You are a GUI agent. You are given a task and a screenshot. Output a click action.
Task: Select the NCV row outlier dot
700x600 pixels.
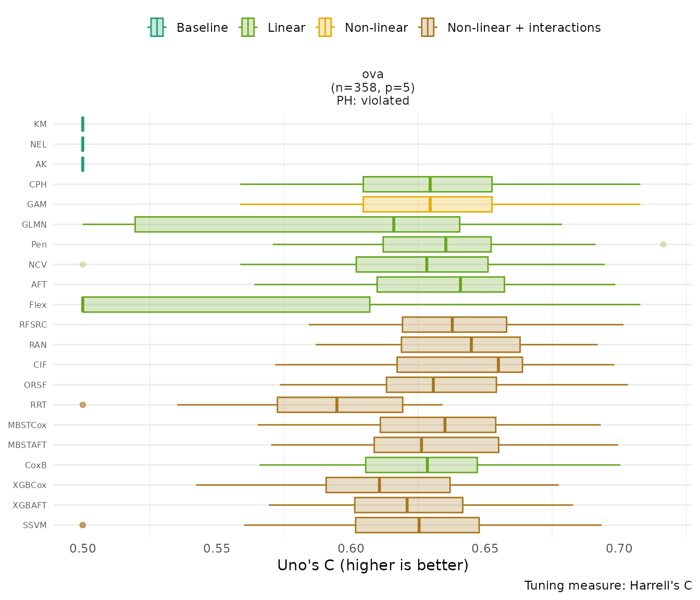82,265
